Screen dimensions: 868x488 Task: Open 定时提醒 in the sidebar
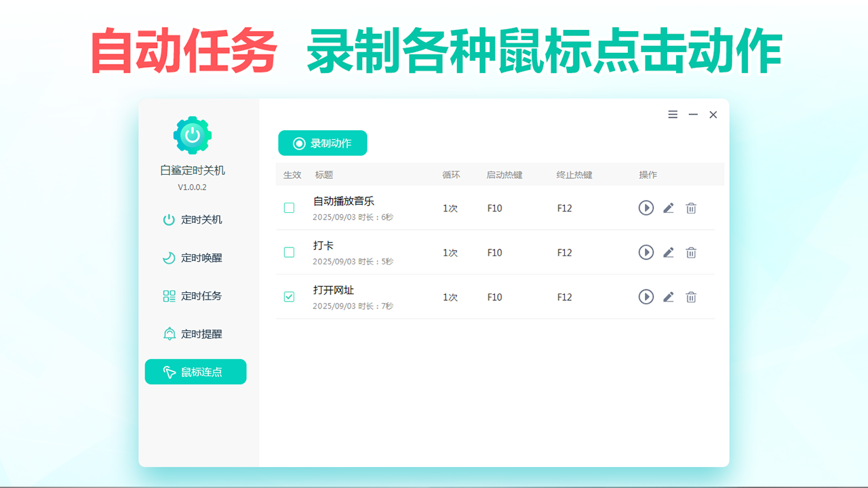point(193,334)
